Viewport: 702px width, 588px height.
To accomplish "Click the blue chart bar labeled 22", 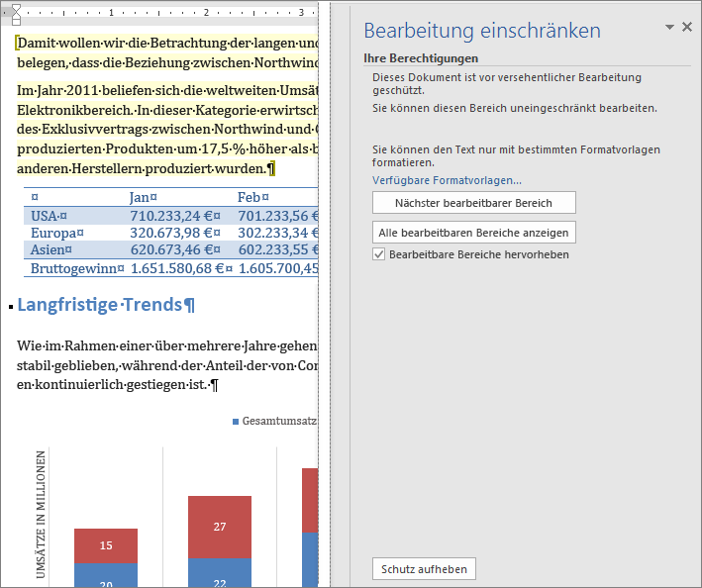I will tap(220, 573).
